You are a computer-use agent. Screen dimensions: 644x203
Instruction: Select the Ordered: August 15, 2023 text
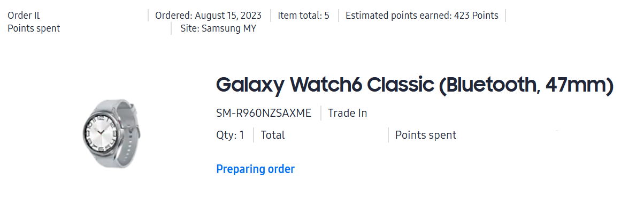coord(209,16)
